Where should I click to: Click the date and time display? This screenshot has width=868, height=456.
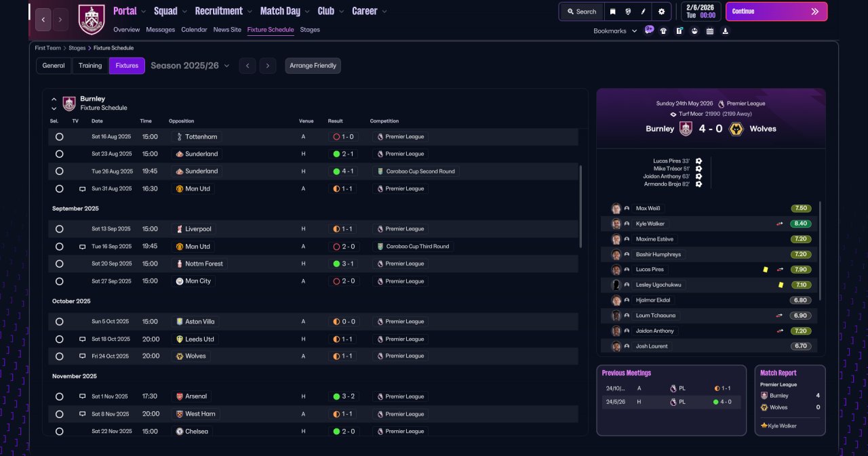point(700,12)
